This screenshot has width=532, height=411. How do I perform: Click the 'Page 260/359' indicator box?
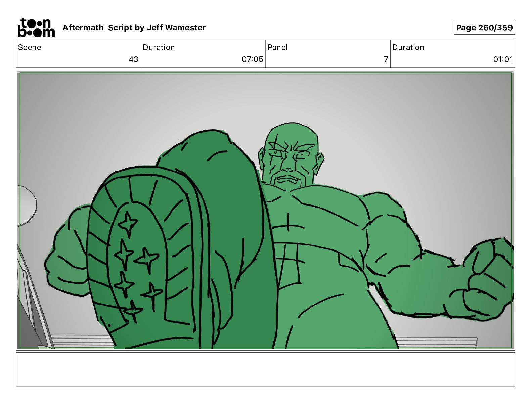click(484, 28)
